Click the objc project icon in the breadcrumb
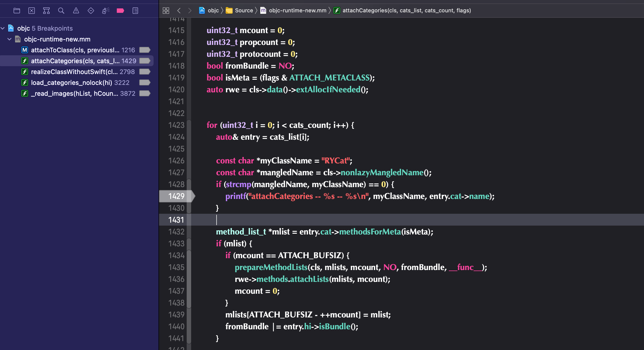 pos(202,10)
